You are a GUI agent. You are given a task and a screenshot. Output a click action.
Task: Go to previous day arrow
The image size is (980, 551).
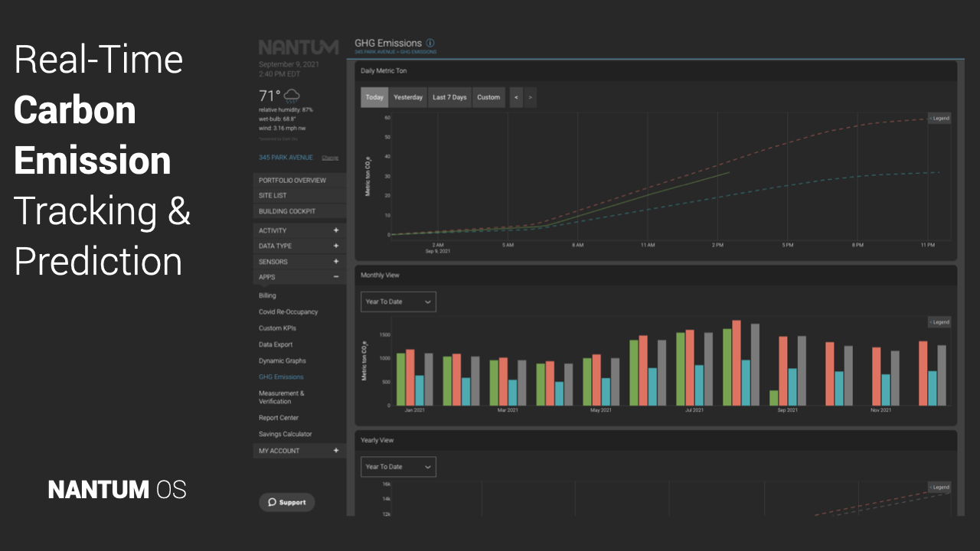click(x=516, y=97)
